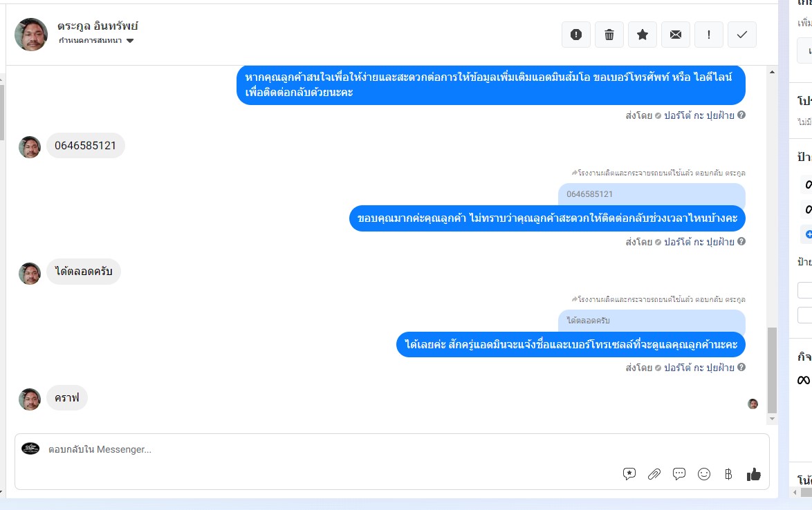
Task: Click the customer phone number 0646585121 message
Action: pyautogui.click(x=86, y=145)
